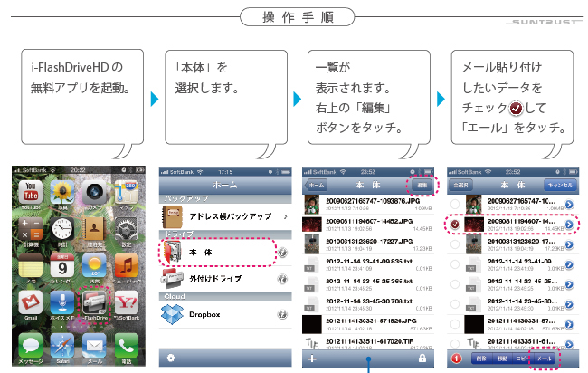Tap fireworks thumbnail of 2009051 1194607-14452.JPG
This screenshot has height=373, width=588.
point(312,224)
